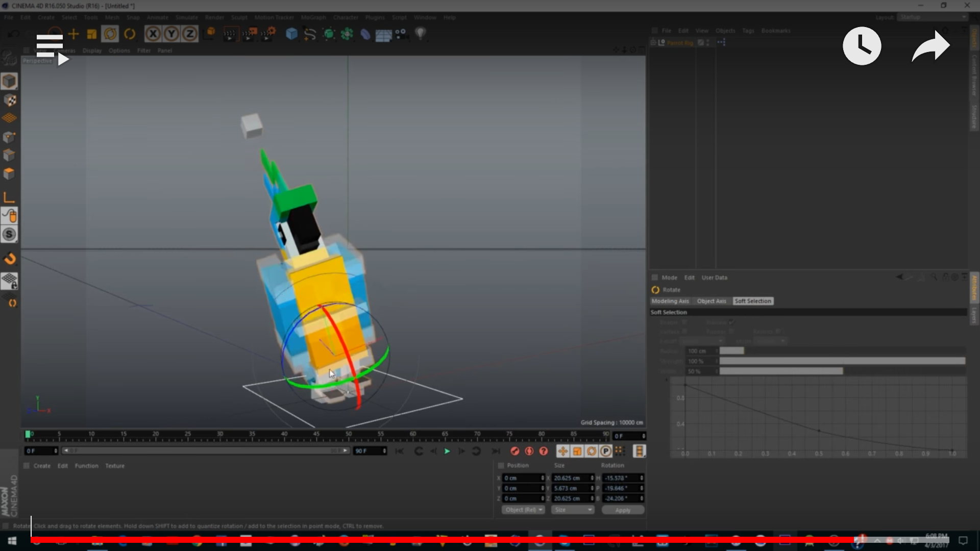Open the Spline pen tool icon
The width and height of the screenshot is (980, 551).
click(x=310, y=34)
